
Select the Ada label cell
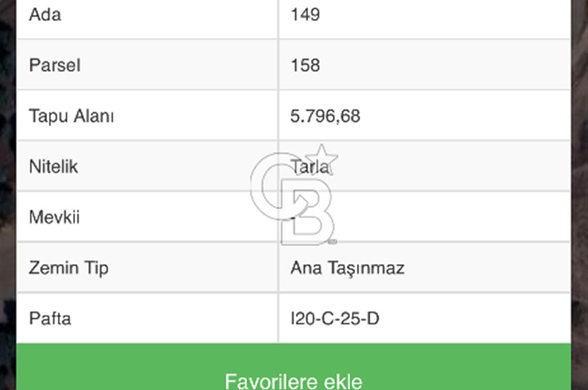click(148, 16)
